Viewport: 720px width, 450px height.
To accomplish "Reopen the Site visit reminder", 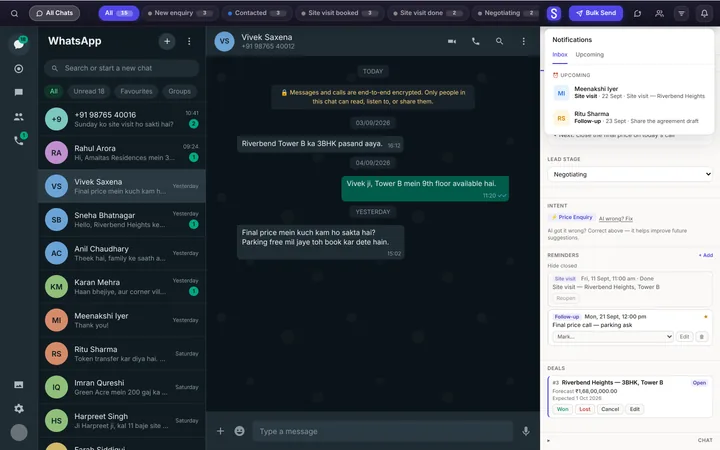I will click(565, 298).
